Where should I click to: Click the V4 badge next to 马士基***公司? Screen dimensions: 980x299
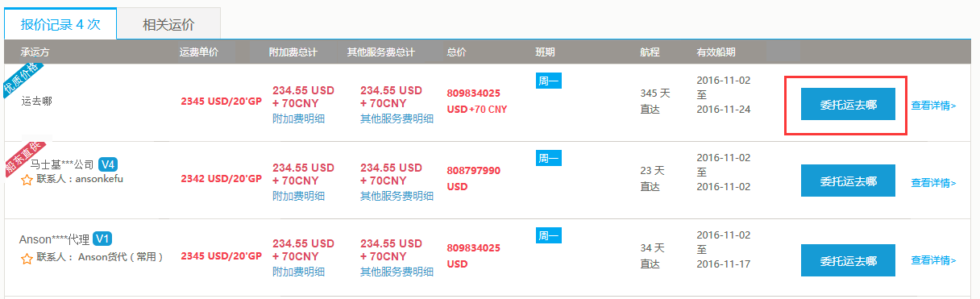[x=108, y=164]
